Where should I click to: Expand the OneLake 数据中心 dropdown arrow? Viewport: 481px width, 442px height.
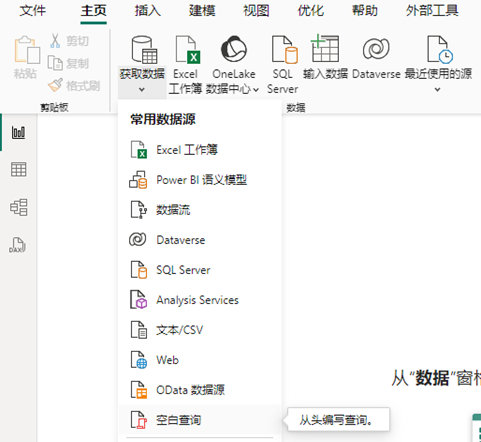pyautogui.click(x=256, y=90)
